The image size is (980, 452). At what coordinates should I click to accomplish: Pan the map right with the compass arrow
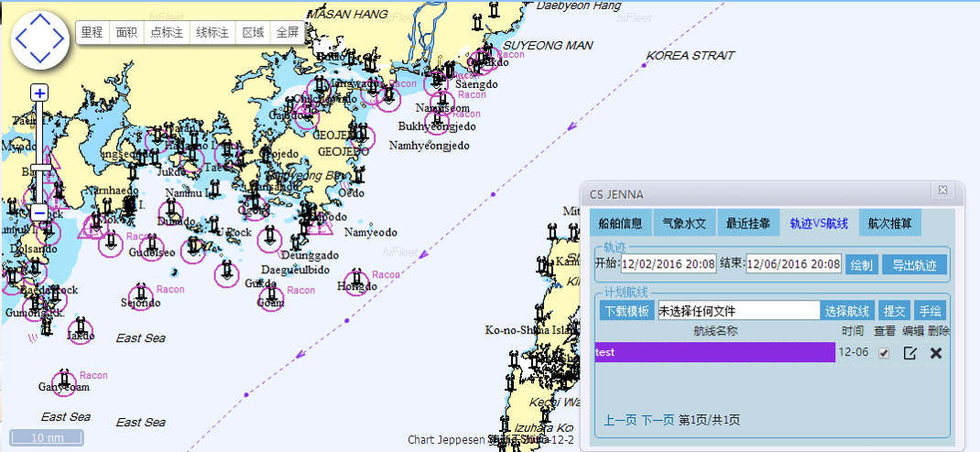pos(60,39)
